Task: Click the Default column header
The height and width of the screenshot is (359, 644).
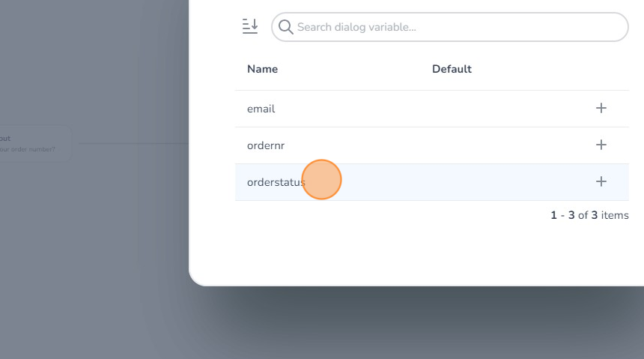Action: [452, 69]
